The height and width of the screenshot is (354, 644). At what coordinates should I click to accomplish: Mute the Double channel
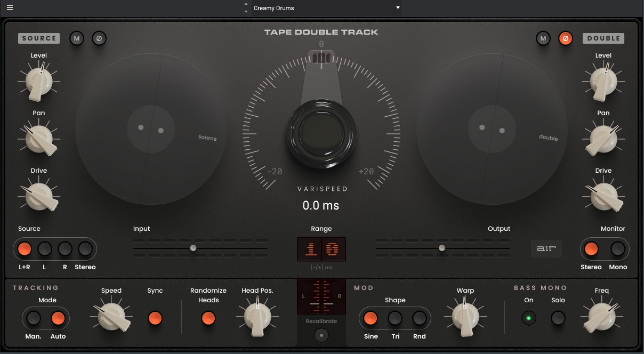pyautogui.click(x=543, y=38)
